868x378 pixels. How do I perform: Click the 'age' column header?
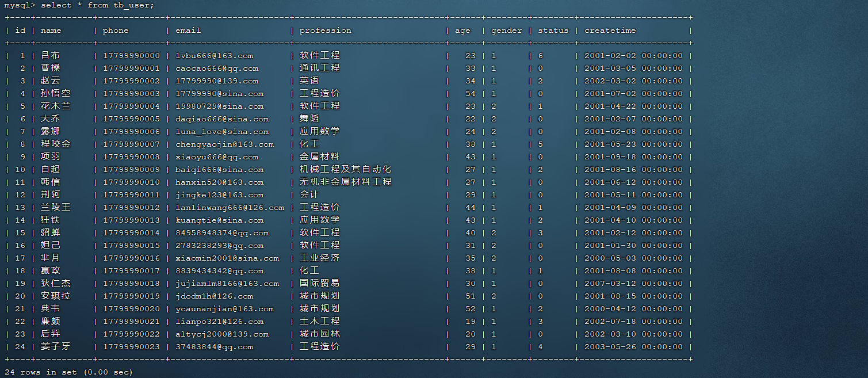point(462,30)
